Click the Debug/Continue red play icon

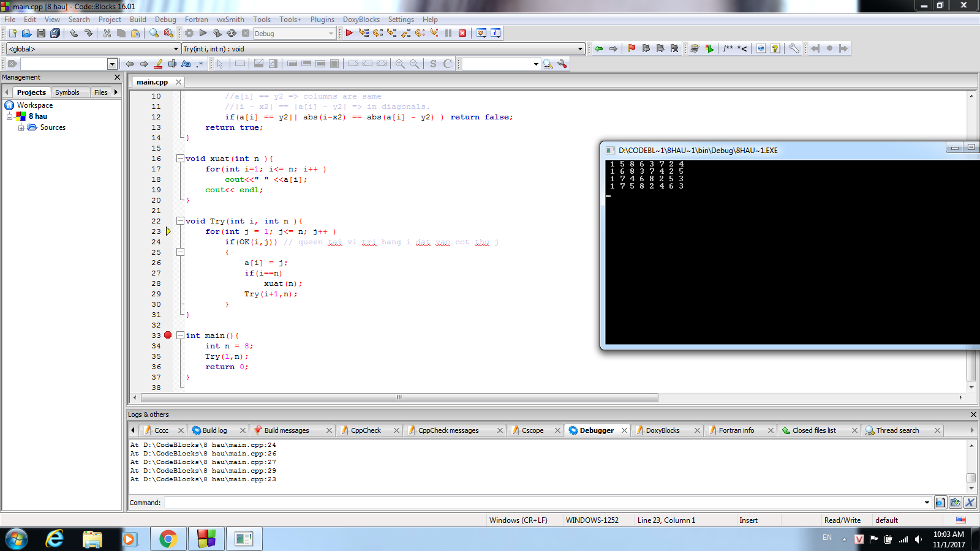click(349, 33)
